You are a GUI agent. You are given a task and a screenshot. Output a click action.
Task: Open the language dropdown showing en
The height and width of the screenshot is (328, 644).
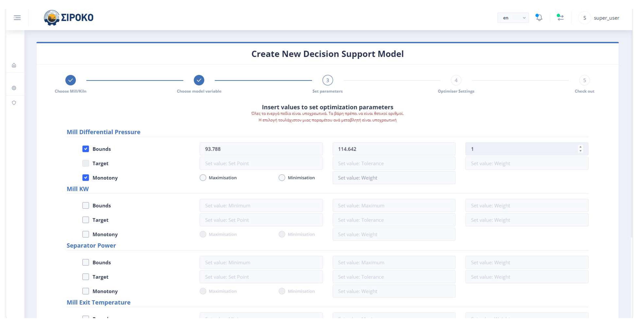513,18
